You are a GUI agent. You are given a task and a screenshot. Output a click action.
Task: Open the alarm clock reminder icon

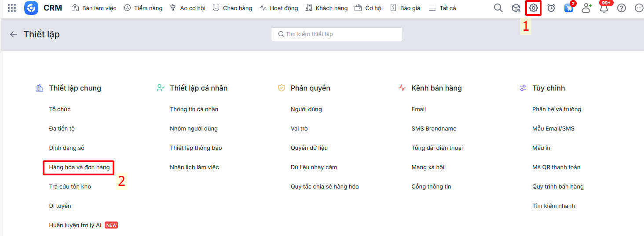[551, 8]
